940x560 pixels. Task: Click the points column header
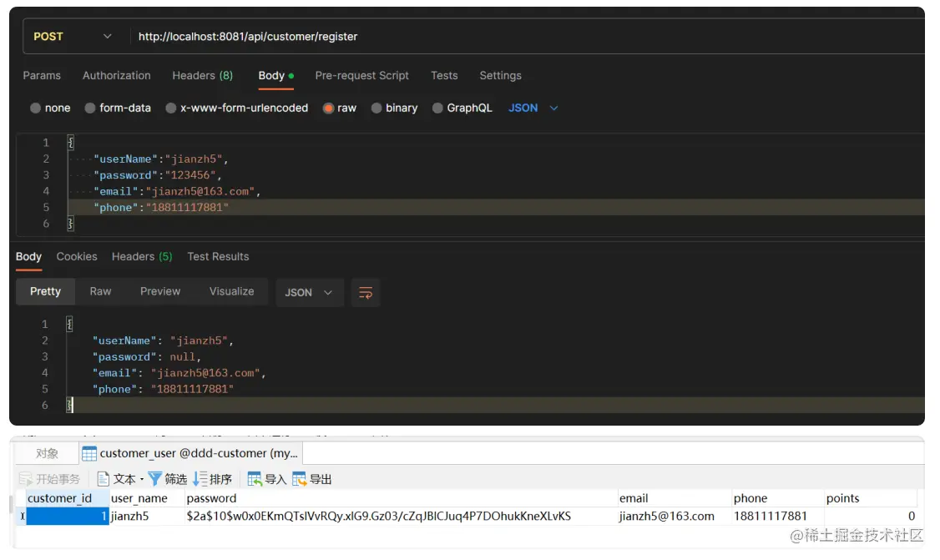click(871, 498)
